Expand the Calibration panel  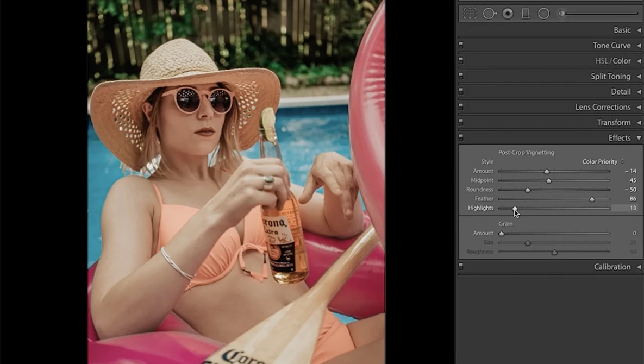[x=639, y=267]
